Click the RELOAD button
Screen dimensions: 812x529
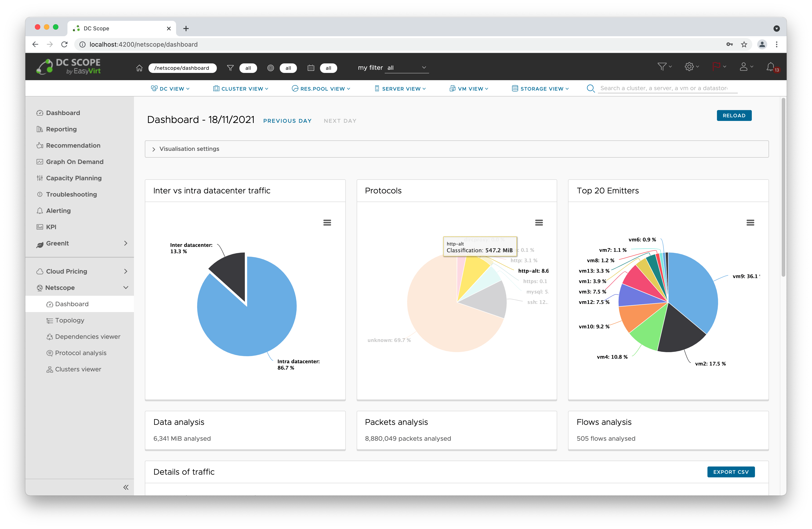coord(734,115)
